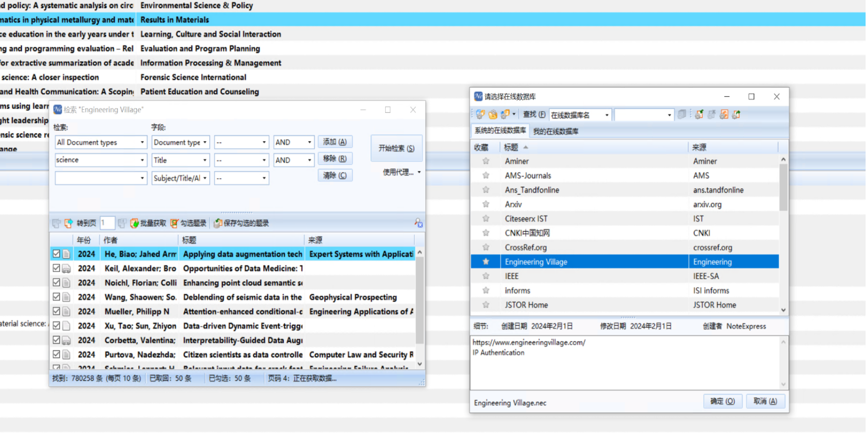
Task: Star the CrossRef.org database
Action: coord(486,247)
